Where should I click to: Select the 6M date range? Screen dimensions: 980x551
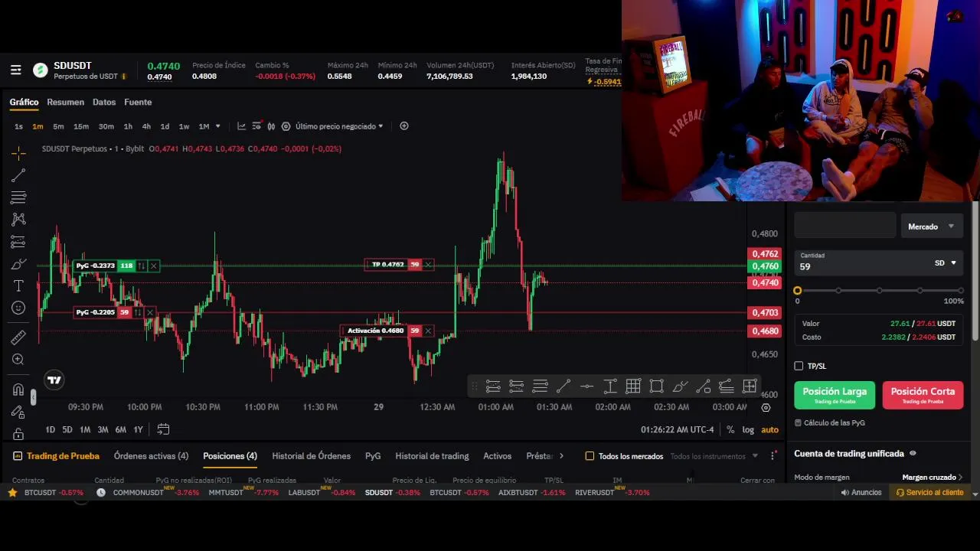(x=121, y=430)
